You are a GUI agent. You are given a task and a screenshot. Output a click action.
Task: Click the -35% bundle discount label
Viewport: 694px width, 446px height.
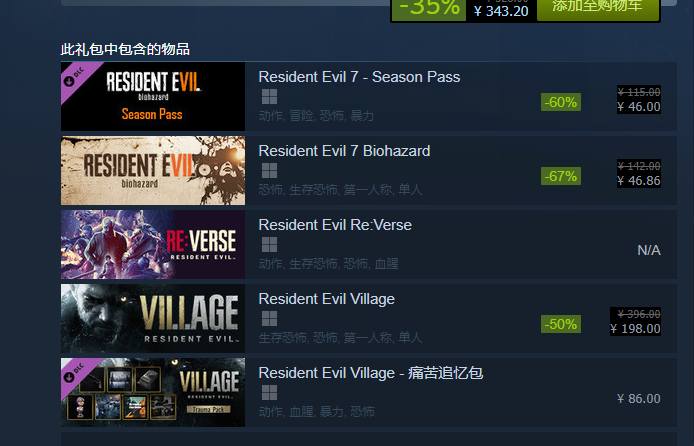pyautogui.click(x=429, y=9)
